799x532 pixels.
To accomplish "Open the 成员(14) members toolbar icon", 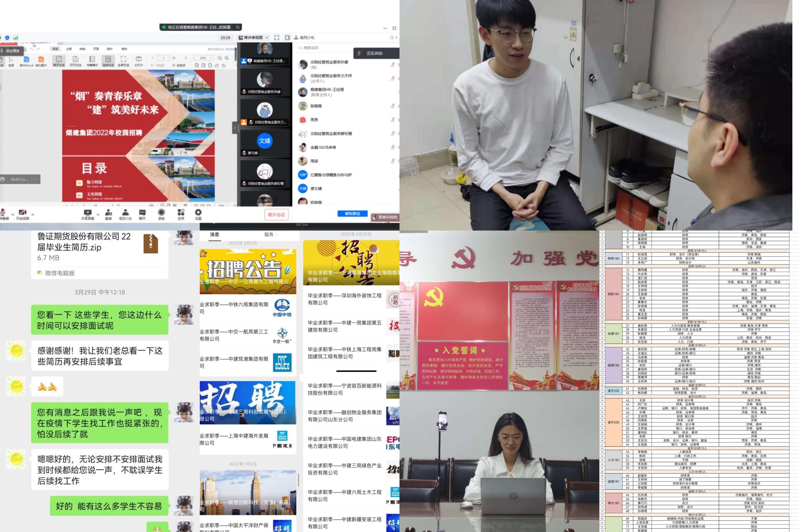I will pyautogui.click(x=125, y=215).
